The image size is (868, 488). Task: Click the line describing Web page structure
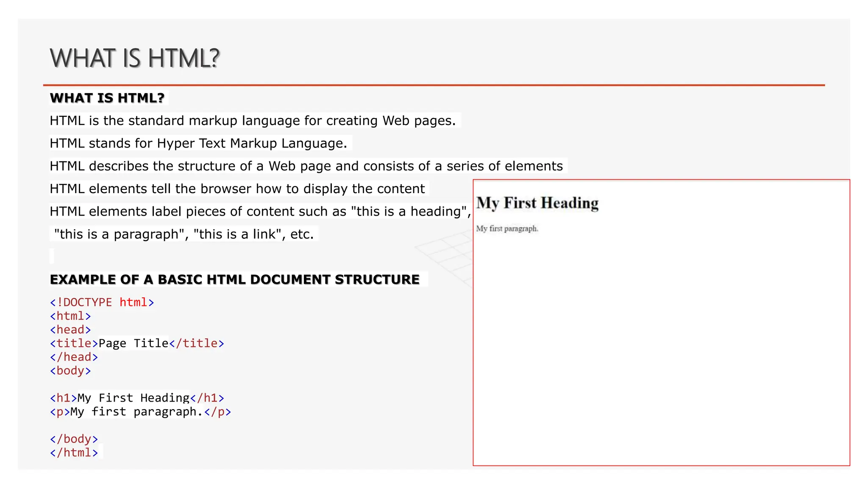point(306,166)
